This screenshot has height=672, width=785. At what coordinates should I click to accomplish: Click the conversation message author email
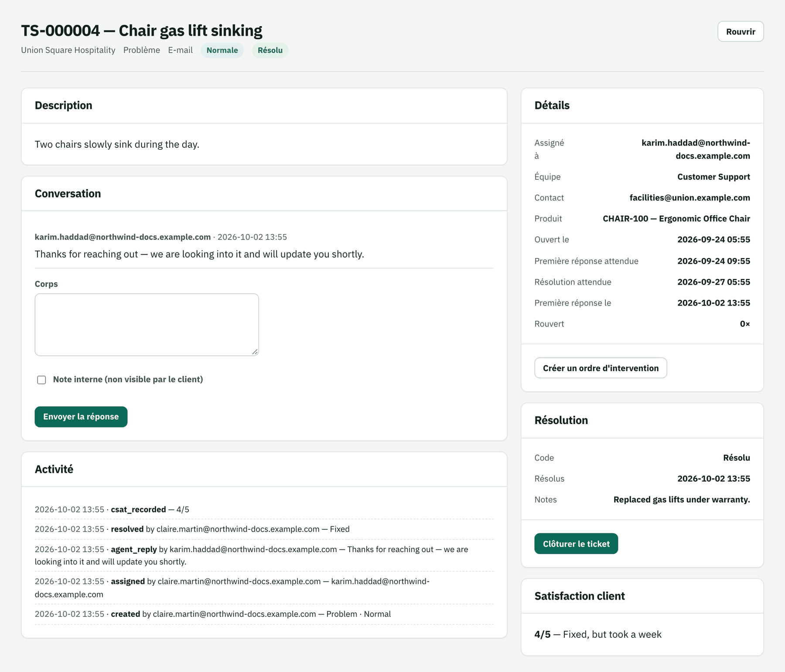click(123, 237)
